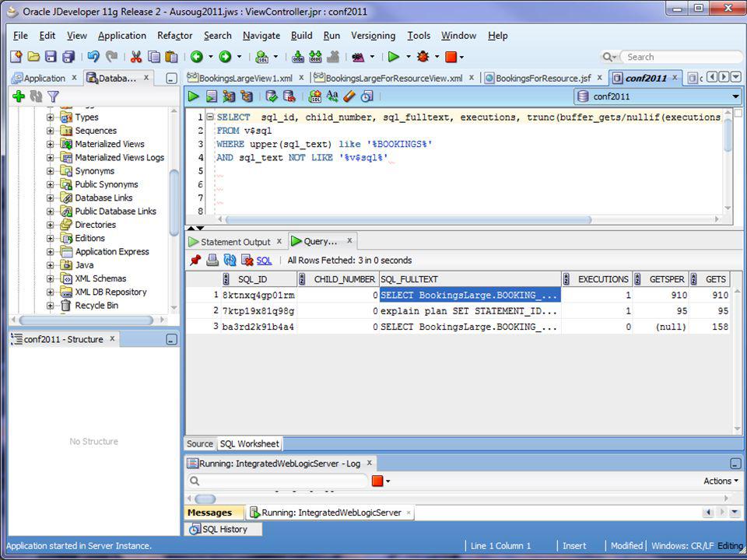Screen dimensions: 747x560
Task: Click the Run Statement green arrow in worksheet
Action: (194, 96)
